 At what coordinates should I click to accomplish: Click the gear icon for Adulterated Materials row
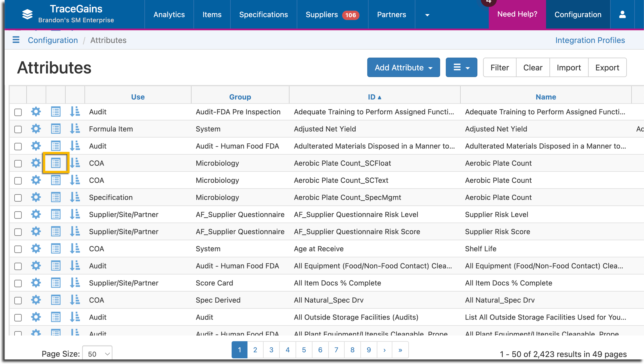point(36,146)
